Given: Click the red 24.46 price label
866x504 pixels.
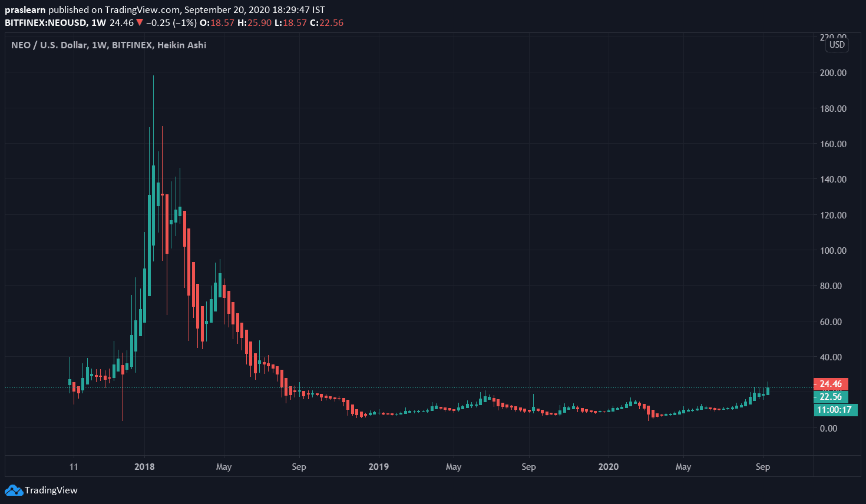Looking at the screenshot, I should (x=831, y=384).
